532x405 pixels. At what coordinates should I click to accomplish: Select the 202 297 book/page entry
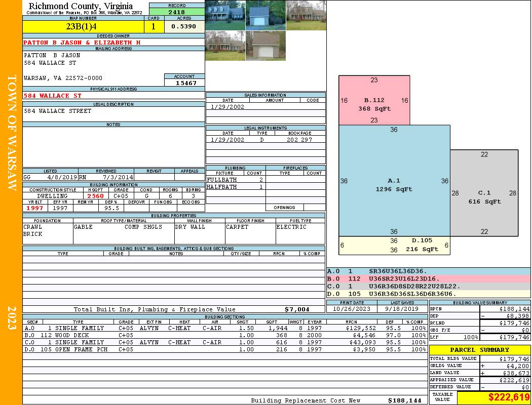click(x=299, y=140)
